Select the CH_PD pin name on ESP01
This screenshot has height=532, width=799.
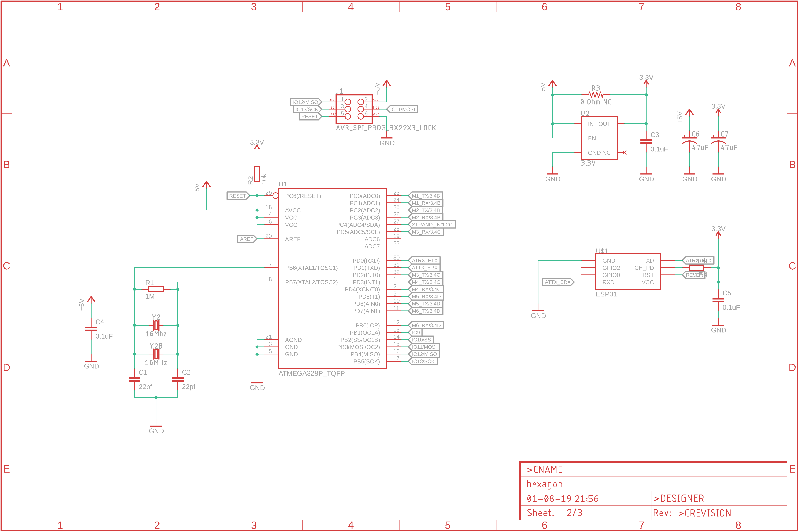point(644,268)
